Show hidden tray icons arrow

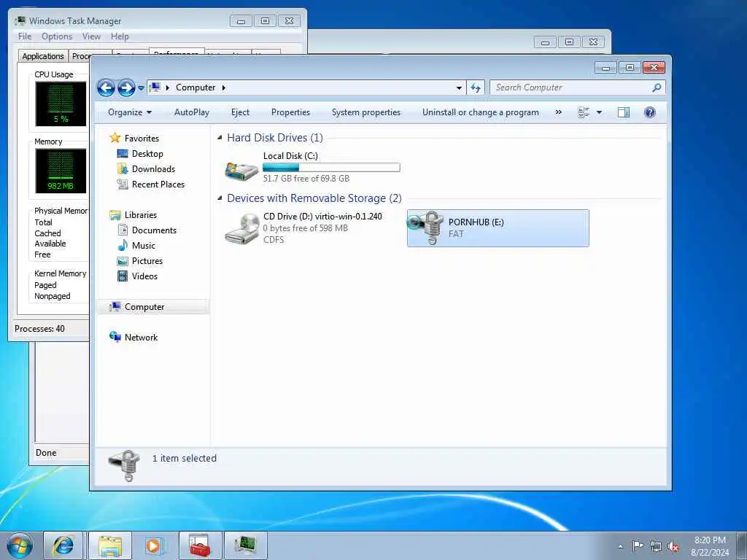click(x=620, y=546)
